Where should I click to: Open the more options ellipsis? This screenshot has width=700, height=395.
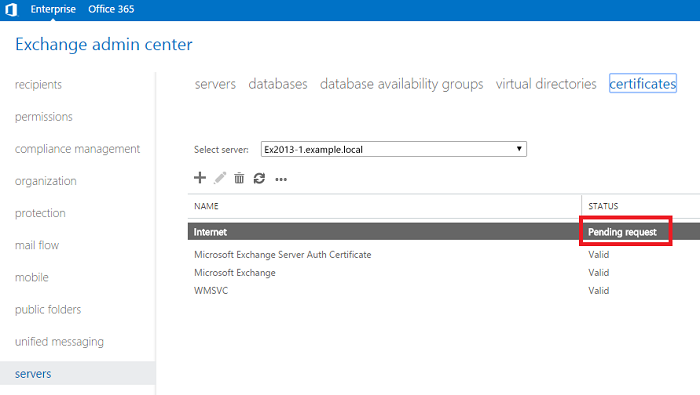281,179
